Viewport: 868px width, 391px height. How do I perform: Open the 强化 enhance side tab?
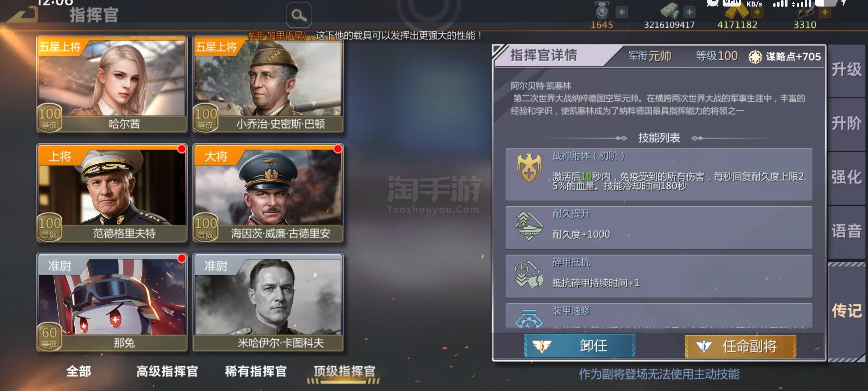846,178
